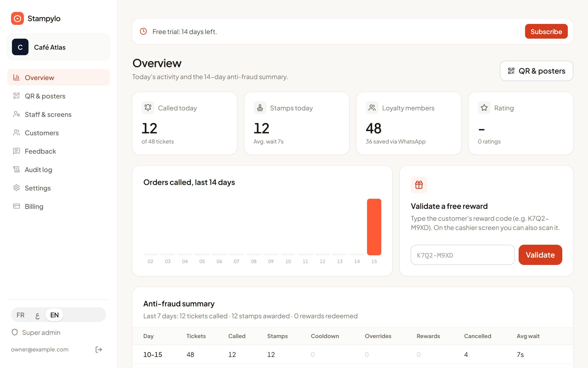
Task: Click the Subscribe button
Action: click(x=546, y=32)
